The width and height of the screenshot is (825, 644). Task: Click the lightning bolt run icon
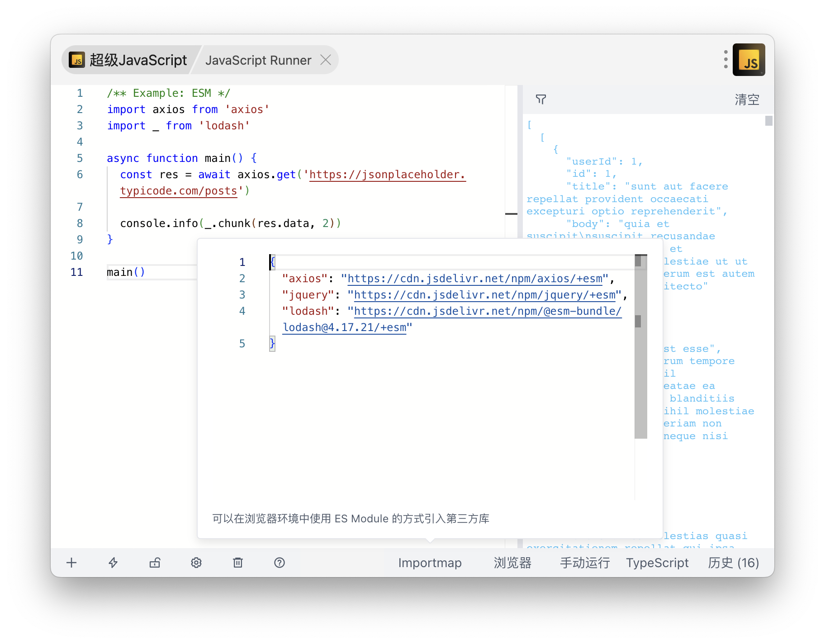tap(113, 563)
